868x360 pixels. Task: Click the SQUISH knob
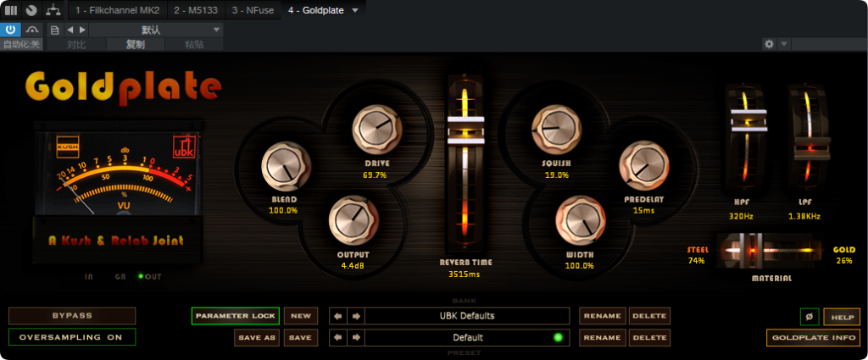tap(556, 129)
